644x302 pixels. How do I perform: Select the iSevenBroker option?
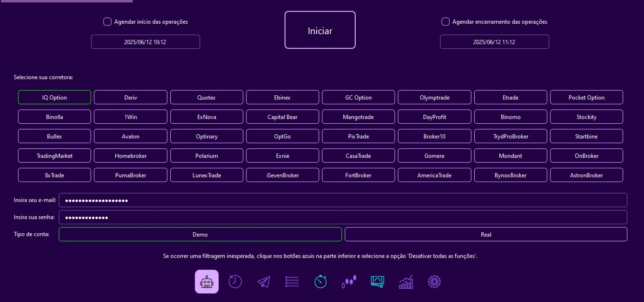point(283,175)
